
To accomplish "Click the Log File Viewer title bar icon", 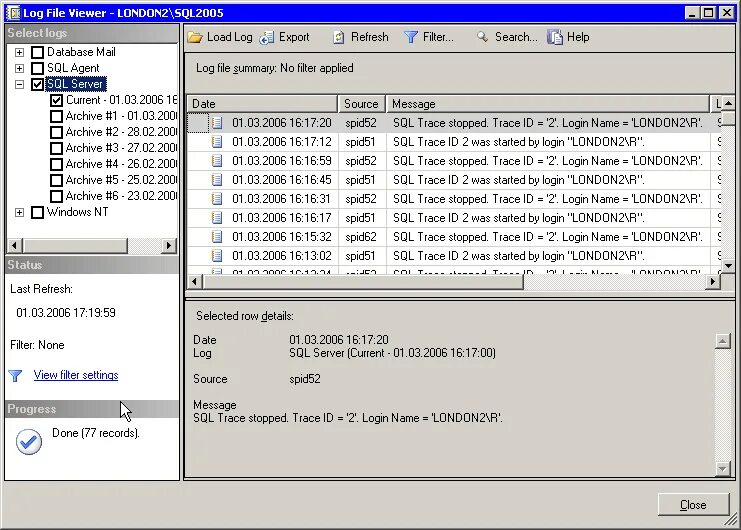I will [x=13, y=13].
